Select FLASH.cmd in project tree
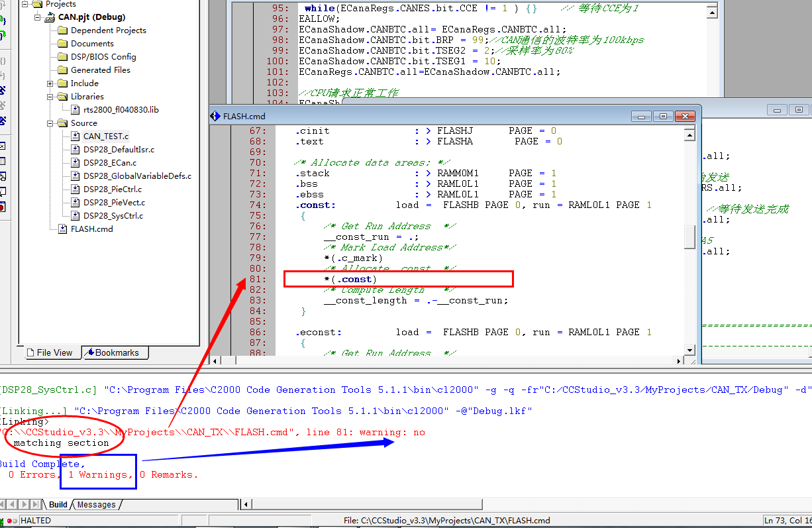Image resolution: width=812 pixels, height=528 pixels. (x=91, y=229)
